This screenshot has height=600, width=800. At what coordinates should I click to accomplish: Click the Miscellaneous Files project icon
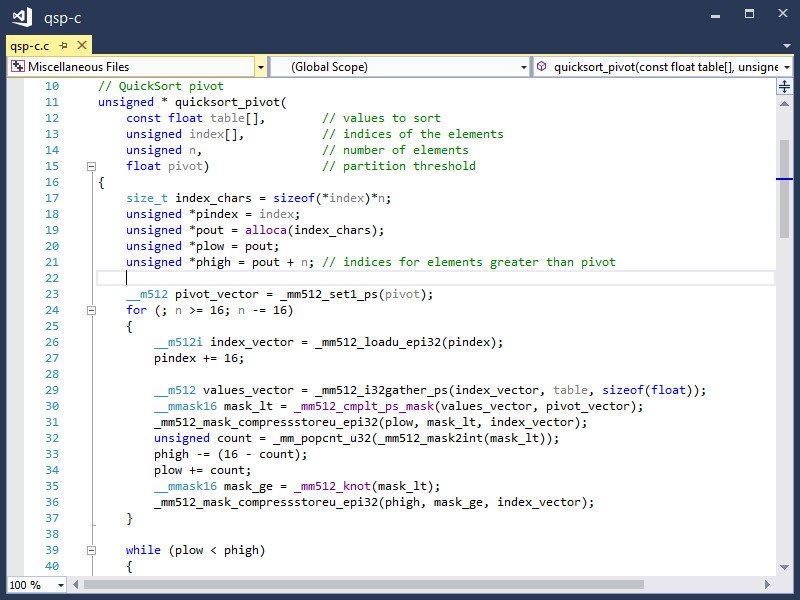tap(17, 66)
